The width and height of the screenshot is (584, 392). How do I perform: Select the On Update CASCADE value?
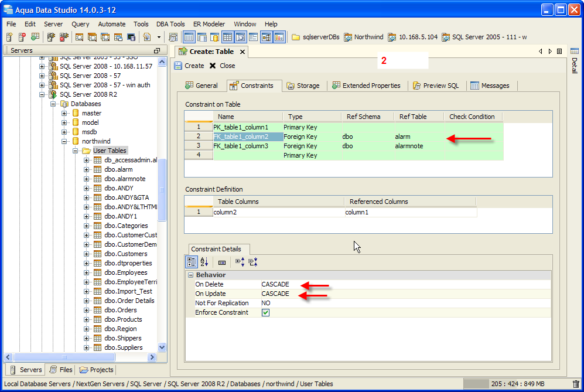click(x=275, y=294)
